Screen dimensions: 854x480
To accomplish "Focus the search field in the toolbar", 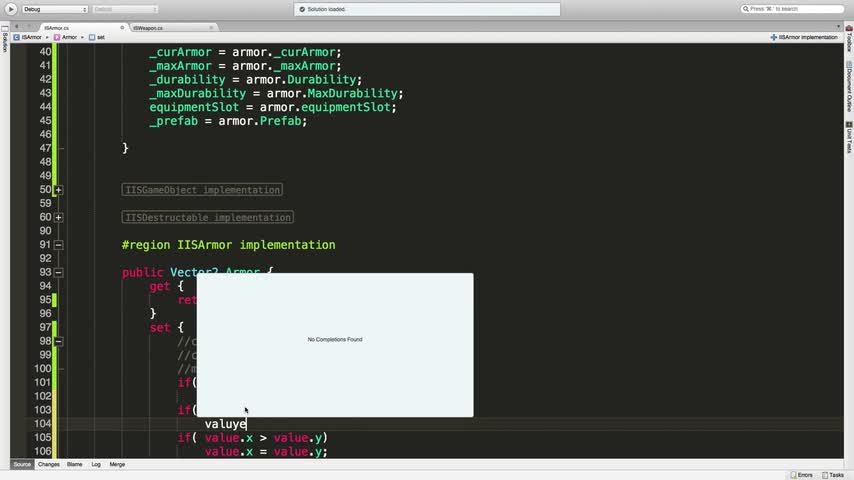I will coord(792,9).
